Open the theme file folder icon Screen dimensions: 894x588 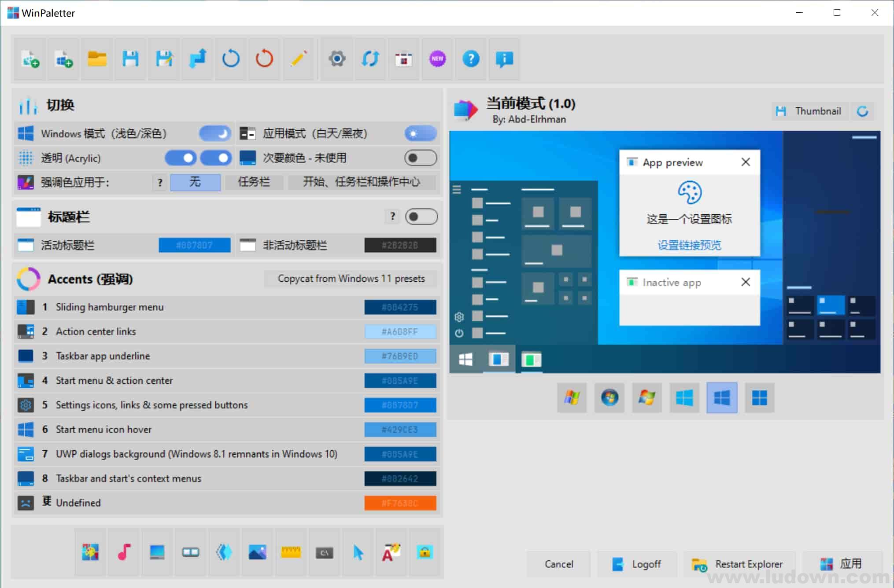tap(97, 59)
